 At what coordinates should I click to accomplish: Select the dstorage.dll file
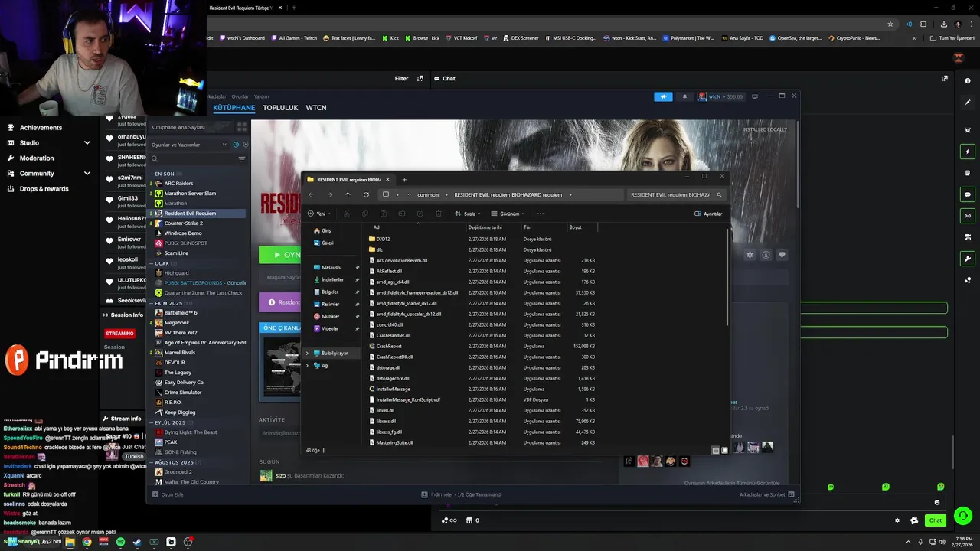[384, 367]
